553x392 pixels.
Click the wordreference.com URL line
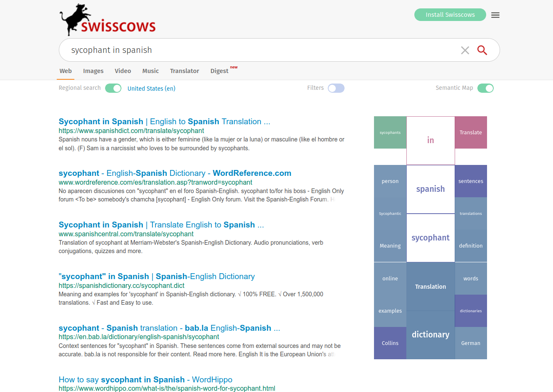click(155, 183)
